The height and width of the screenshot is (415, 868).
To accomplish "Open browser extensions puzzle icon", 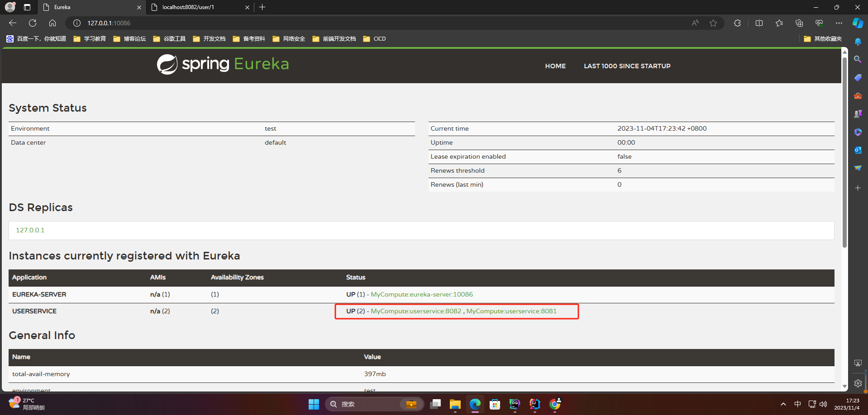I will click(737, 23).
